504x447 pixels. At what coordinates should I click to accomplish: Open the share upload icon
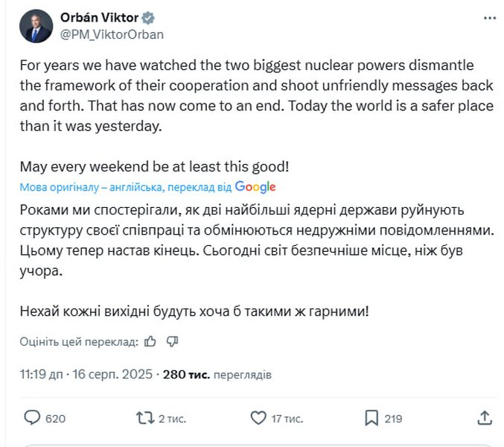485,418
